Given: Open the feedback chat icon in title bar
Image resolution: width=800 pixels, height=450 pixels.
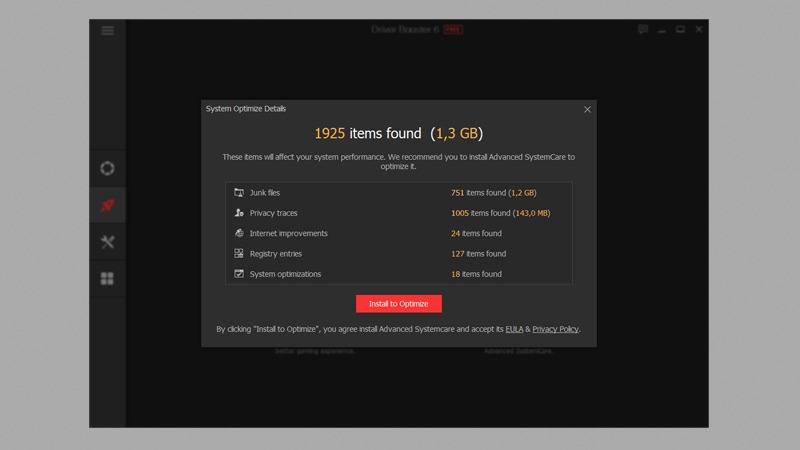Looking at the screenshot, I should pyautogui.click(x=643, y=29).
